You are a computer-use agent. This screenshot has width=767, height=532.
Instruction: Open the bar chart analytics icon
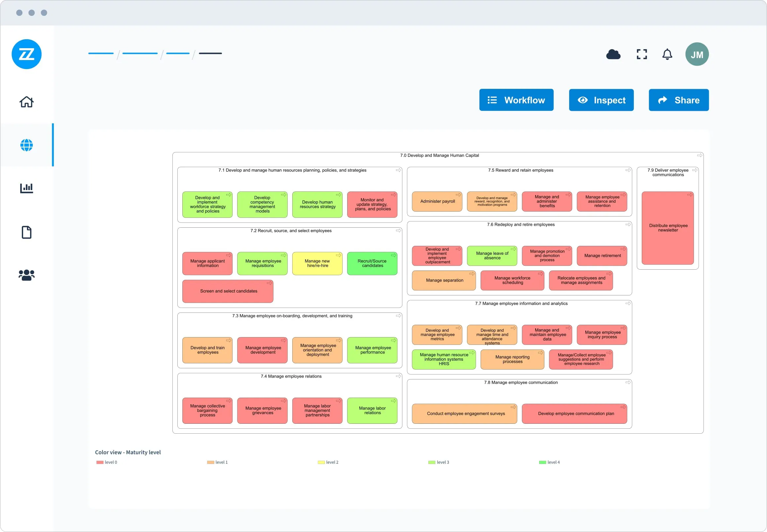[x=26, y=188]
